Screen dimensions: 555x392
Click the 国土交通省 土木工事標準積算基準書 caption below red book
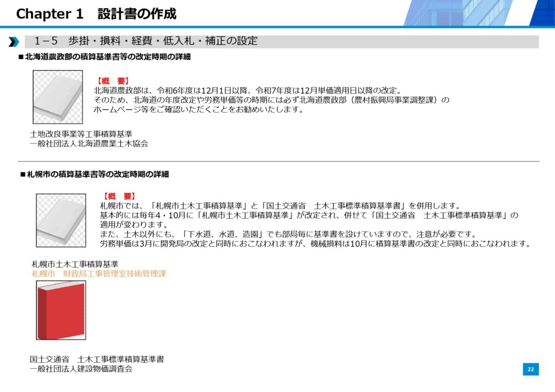click(96, 359)
